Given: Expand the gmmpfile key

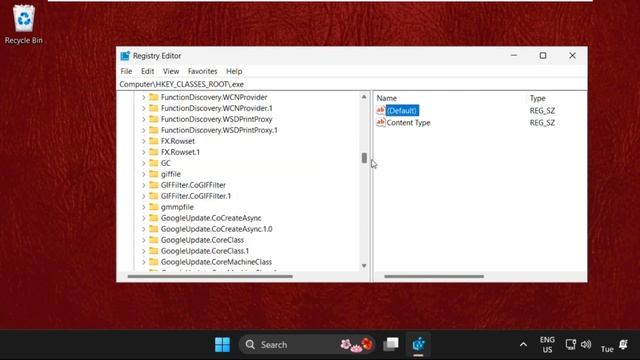Looking at the screenshot, I should click(x=144, y=207).
